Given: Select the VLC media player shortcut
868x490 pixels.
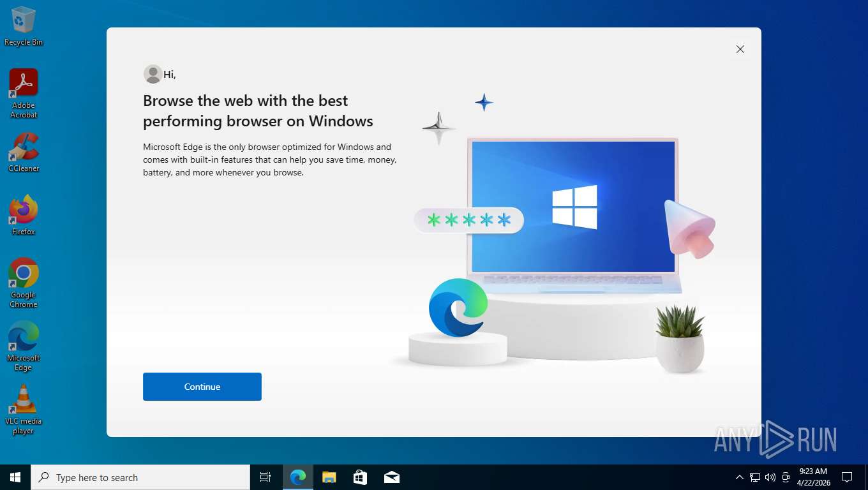Looking at the screenshot, I should pos(24,409).
